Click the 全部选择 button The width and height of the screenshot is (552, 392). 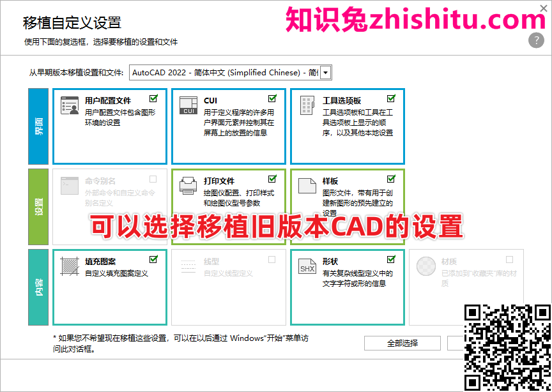tap(402, 343)
